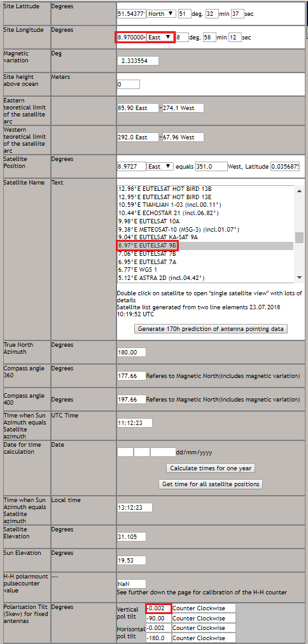The width and height of the screenshot is (308, 644).
Task: Click the year field of the date
Action: pos(163,452)
